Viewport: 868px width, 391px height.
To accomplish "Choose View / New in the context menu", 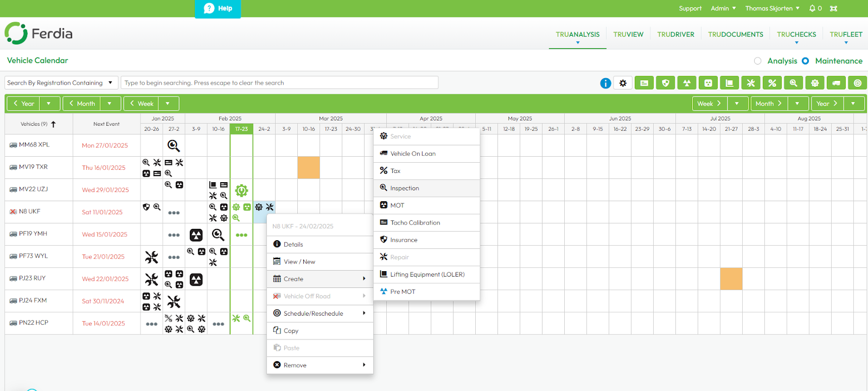I will click(320, 261).
